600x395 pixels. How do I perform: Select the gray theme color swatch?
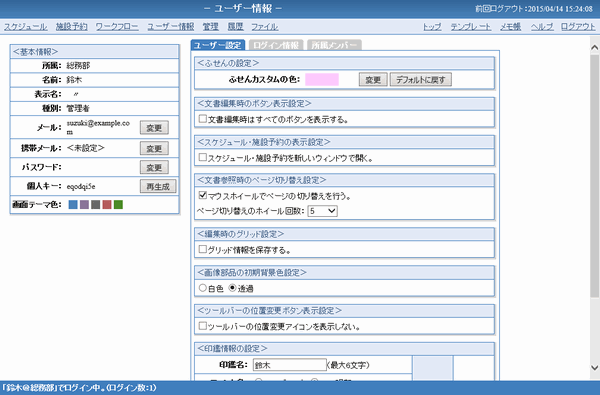(96, 204)
